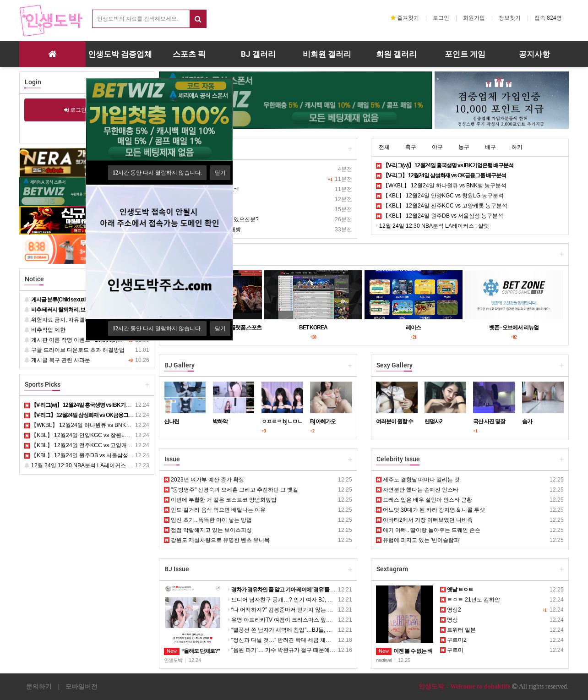Open 회원 갤러리 menu
Viewport: 588px width, 700px height.
[396, 54]
